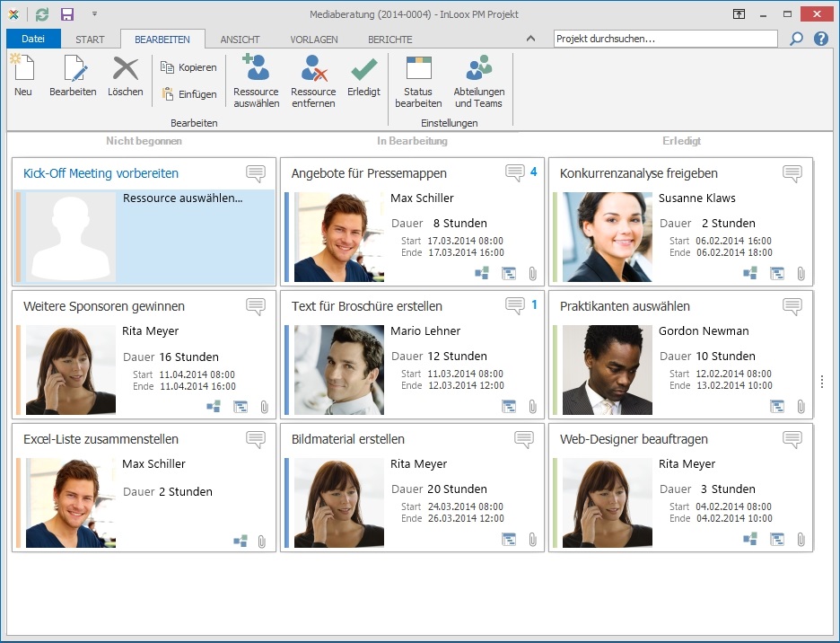Switch to the ANSICHT tab

tap(240, 40)
